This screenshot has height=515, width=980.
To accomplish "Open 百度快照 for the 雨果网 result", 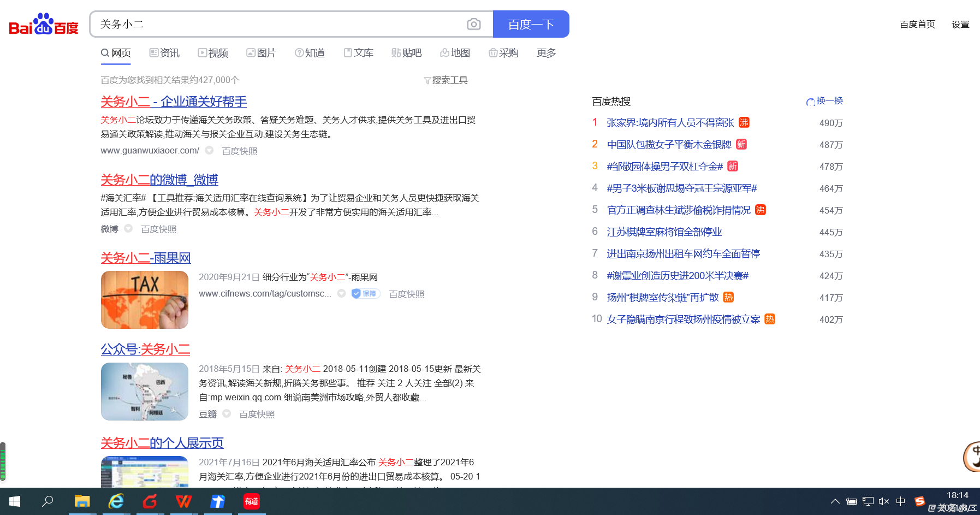I will (406, 294).
